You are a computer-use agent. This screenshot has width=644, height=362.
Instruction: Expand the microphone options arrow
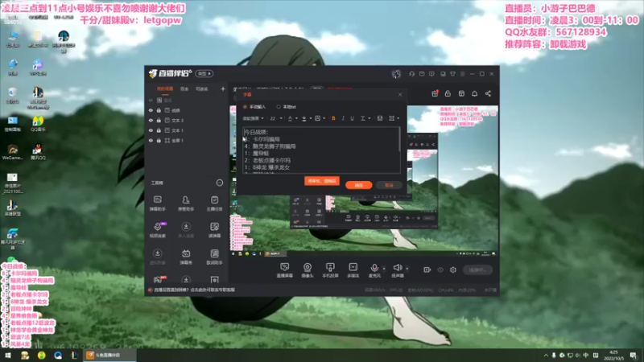tap(384, 269)
